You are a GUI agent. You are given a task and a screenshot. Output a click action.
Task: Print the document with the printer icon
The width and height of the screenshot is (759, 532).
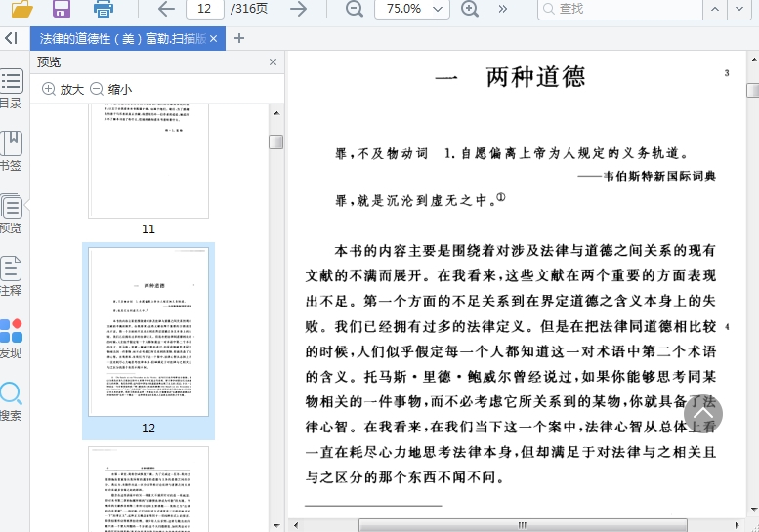tap(104, 9)
